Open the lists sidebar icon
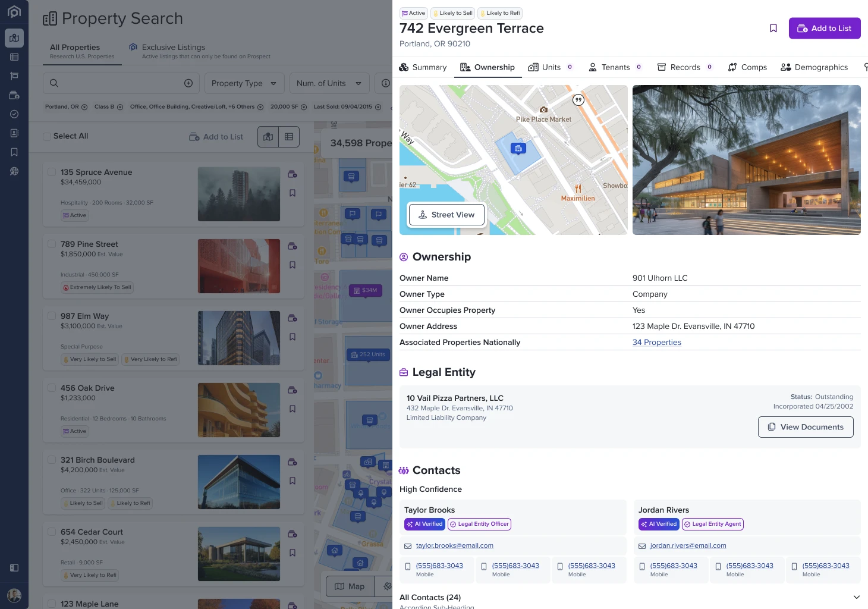This screenshot has height=609, width=868. [x=14, y=95]
